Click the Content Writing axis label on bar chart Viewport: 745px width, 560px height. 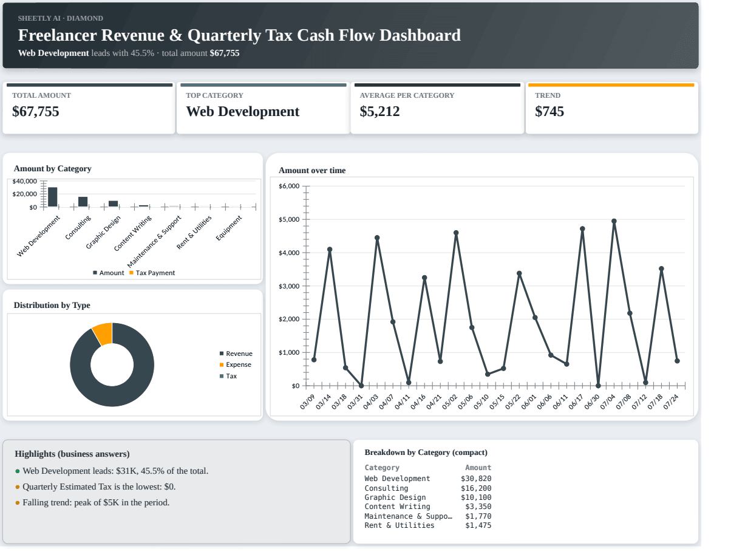pyautogui.click(x=133, y=233)
